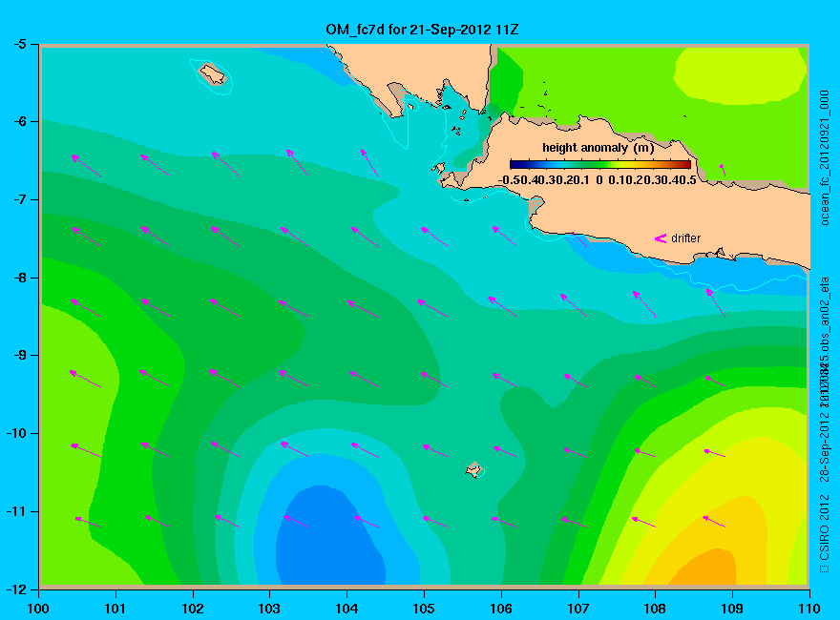Click the vertical '28-Sep-2012' timestamp text
840x620 pixels.
pos(825,446)
